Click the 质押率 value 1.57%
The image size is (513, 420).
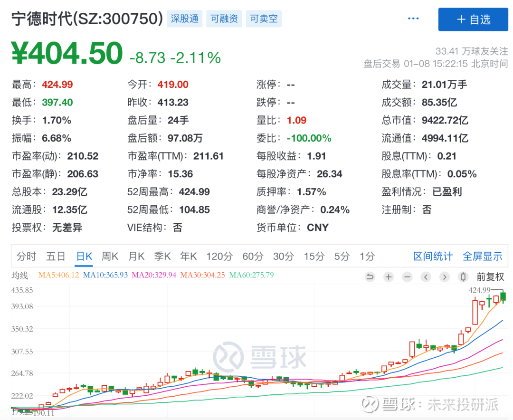311,191
